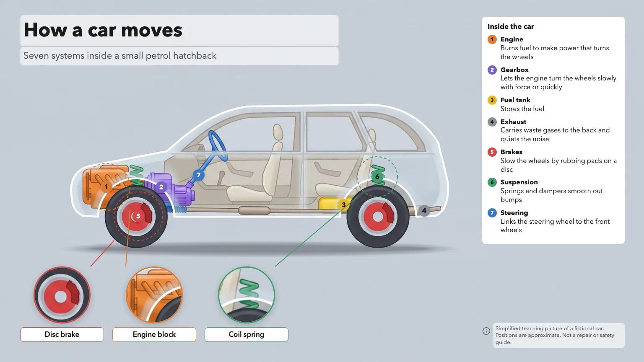Click the text 'Springs and dampers smooth out bumps'
This screenshot has height=362, width=644.
click(552, 195)
